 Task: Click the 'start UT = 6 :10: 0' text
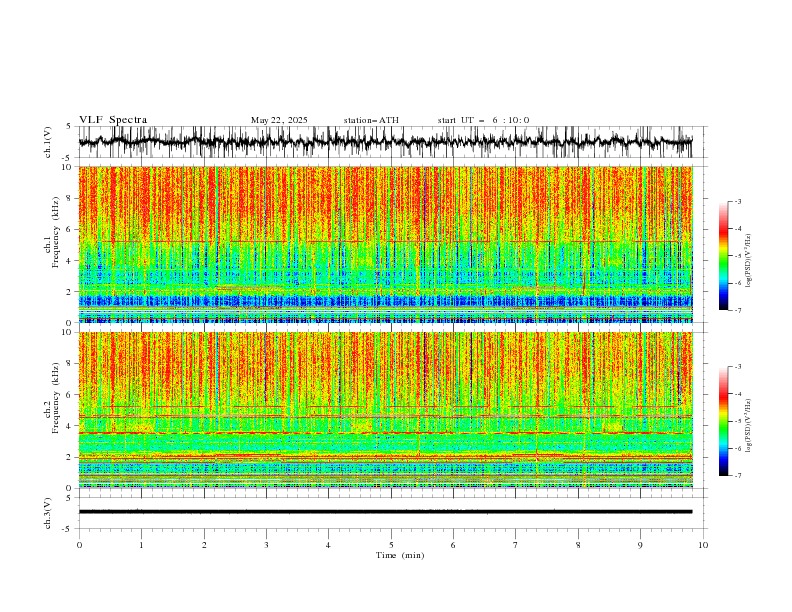coord(483,120)
